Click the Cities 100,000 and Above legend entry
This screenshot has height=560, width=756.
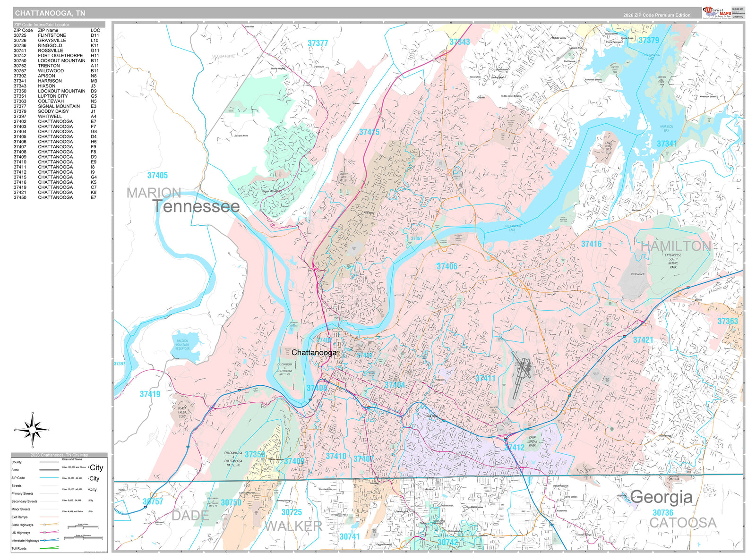83,467
